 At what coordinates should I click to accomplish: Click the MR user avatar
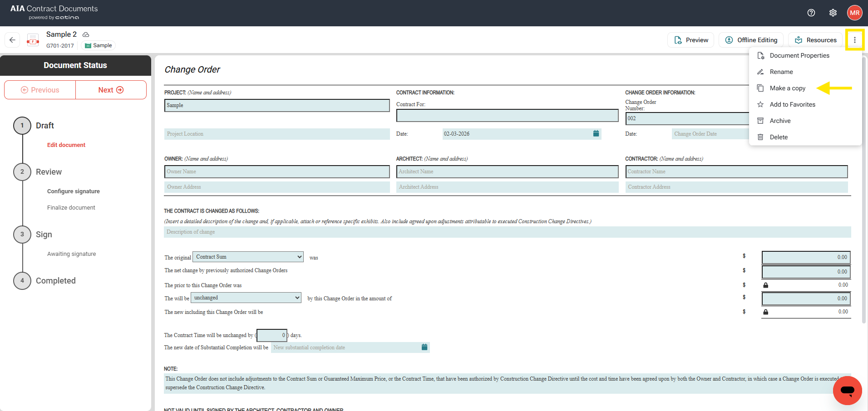point(854,13)
